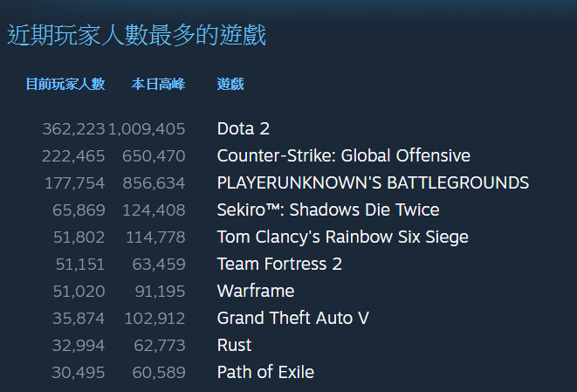Click Path of Exile peak 60,589
The height and width of the screenshot is (392, 577).
[159, 373]
